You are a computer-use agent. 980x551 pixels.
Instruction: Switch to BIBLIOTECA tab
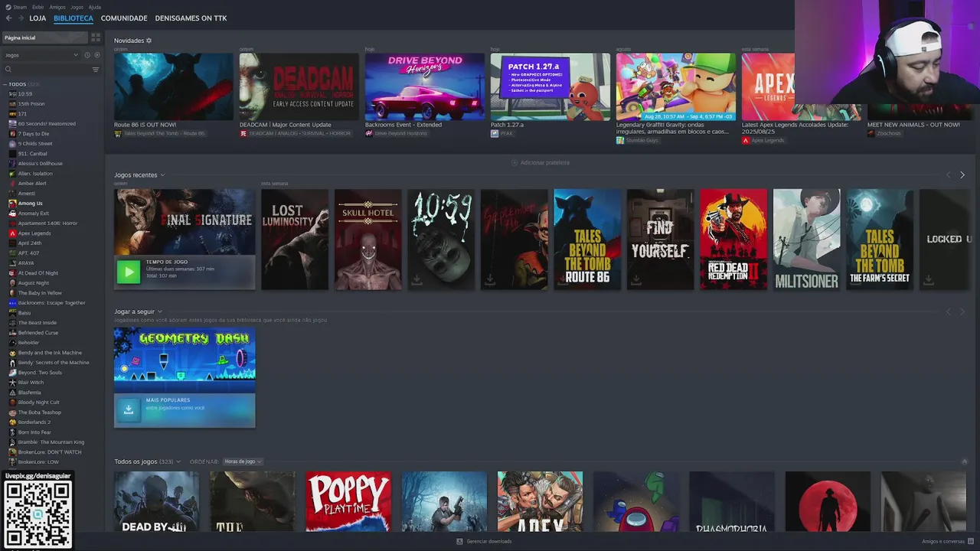point(73,18)
